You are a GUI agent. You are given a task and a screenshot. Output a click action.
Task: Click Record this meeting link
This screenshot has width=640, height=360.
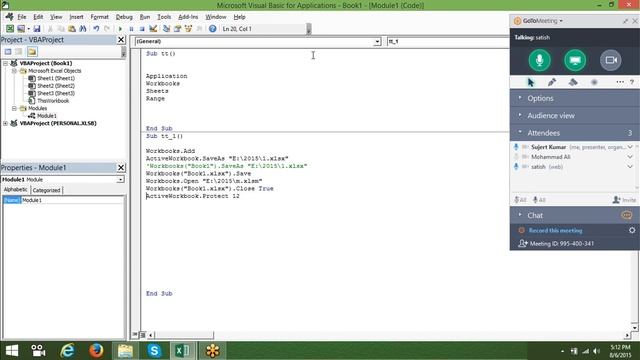pyautogui.click(x=555, y=231)
